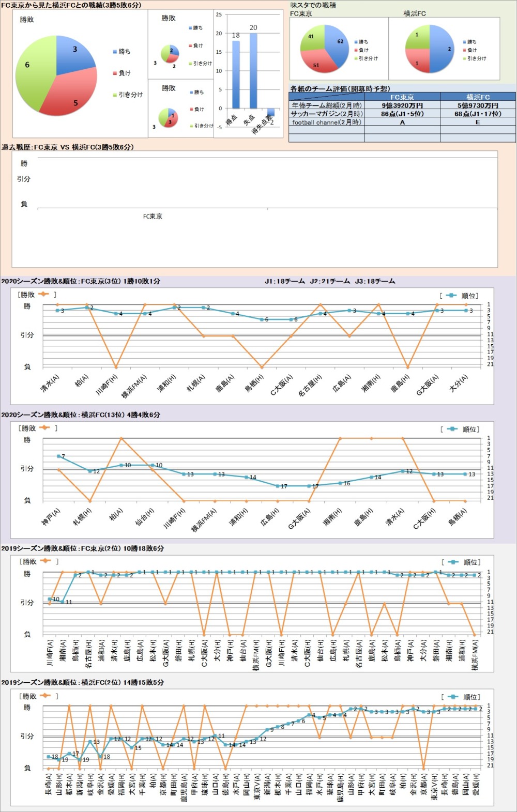This screenshot has height=812, width=517.
Task: Click heading '2019シーズン勝敗&順位:横浜FC(2位) 14勝15敗5分'
Action: 83,682
